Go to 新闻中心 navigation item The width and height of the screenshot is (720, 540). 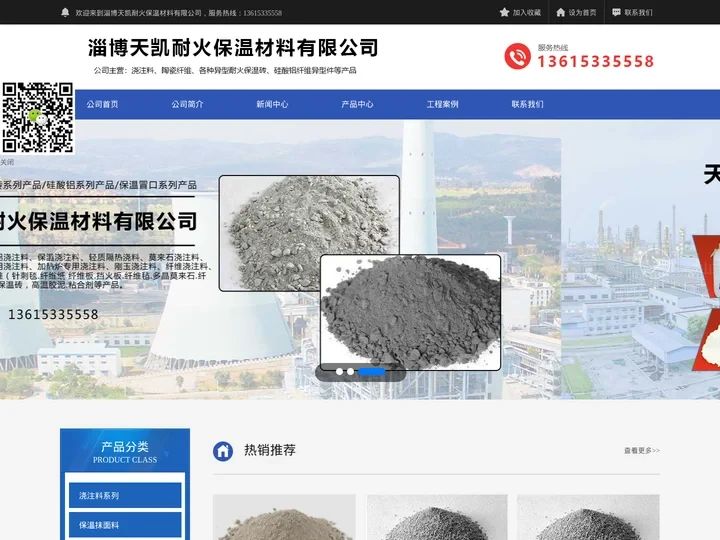click(x=272, y=104)
